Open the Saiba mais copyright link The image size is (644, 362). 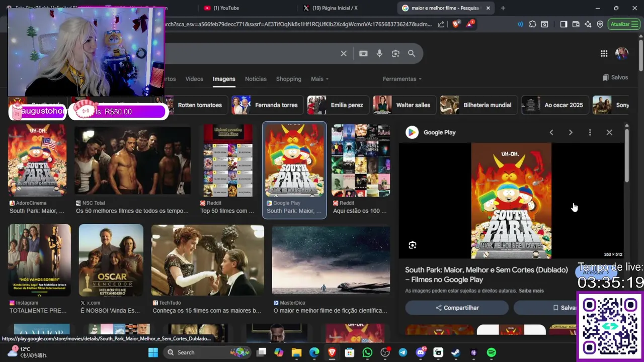click(x=531, y=291)
